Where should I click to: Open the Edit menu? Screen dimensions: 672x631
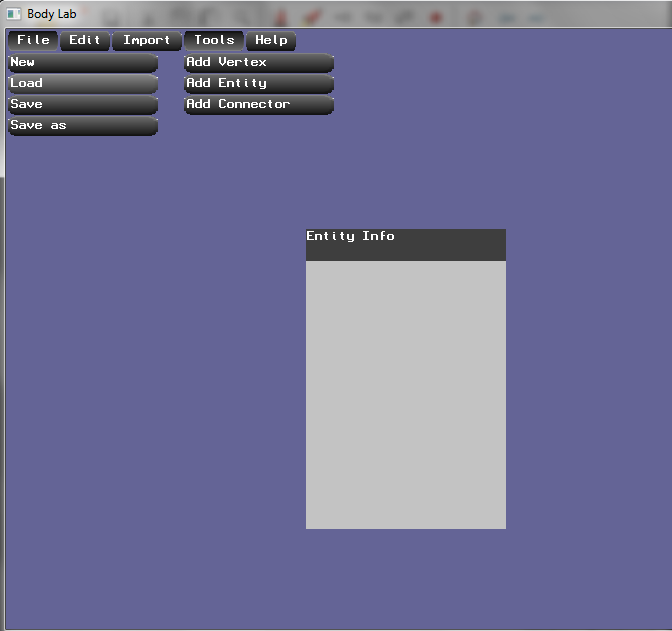point(85,41)
